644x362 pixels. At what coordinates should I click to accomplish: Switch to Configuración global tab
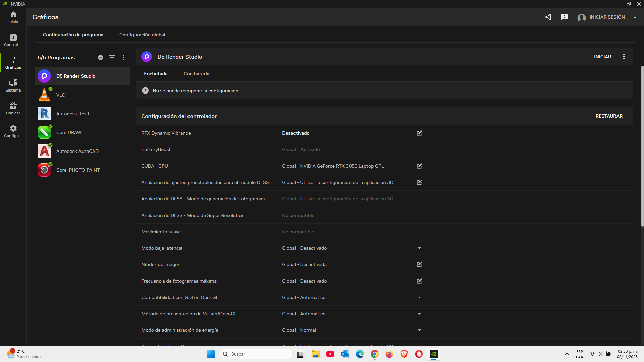[142, 35]
